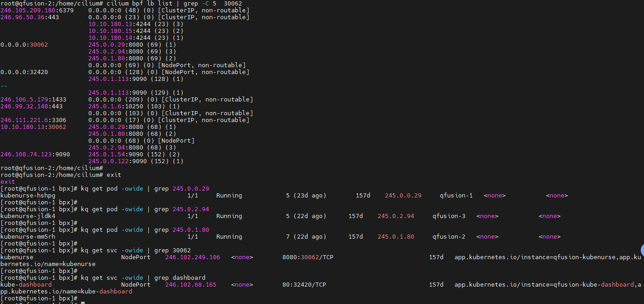Viewport: 644px width, 304px height.
Task: Click the 0.0.0.0:32420 frontend address
Action: pos(24,72)
